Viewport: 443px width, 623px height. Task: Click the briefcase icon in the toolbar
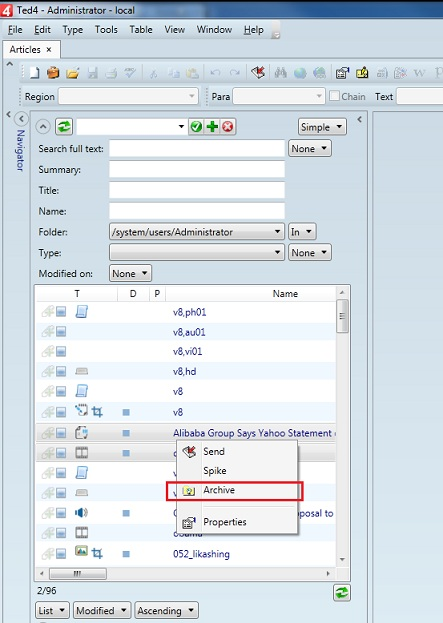[x=53, y=73]
